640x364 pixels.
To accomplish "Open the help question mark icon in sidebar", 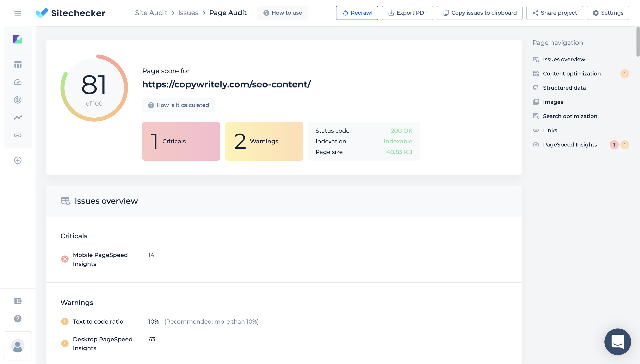I will [x=18, y=319].
